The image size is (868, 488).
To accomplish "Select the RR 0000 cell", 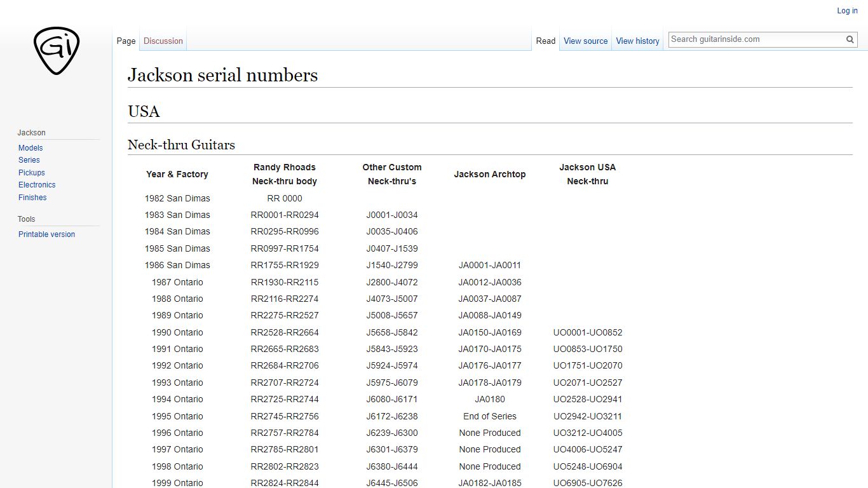I will pos(285,198).
